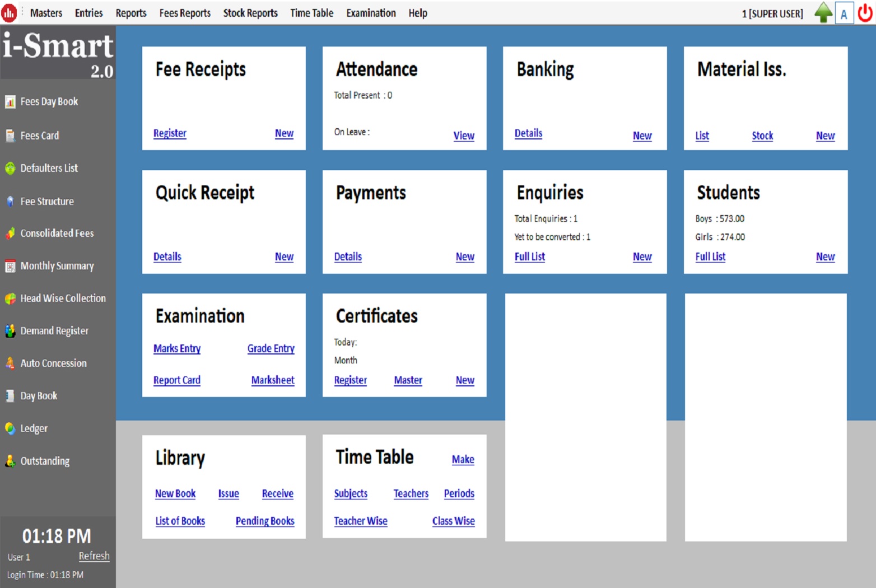Click the Ledger sidebar icon
This screenshot has width=876, height=588.
10,428
